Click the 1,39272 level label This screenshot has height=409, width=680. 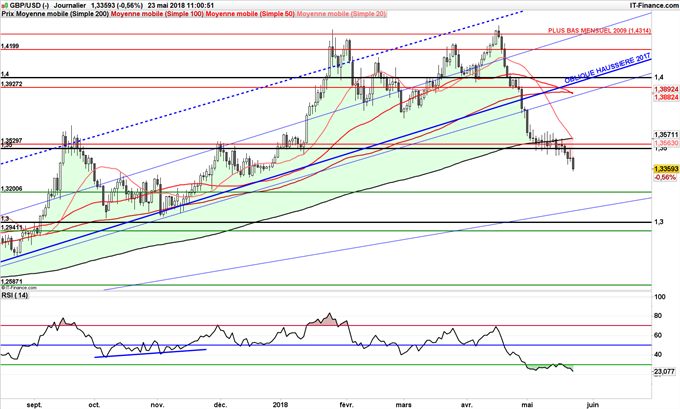tap(12, 84)
